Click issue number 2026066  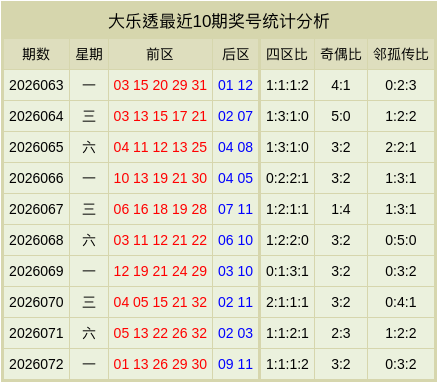pyautogui.click(x=36, y=178)
